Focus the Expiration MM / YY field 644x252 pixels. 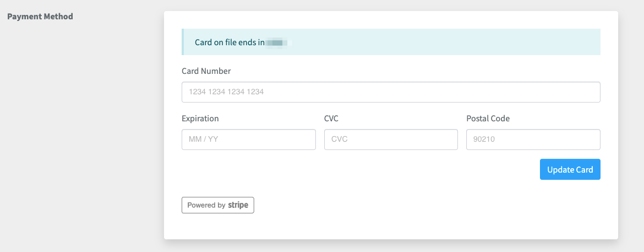[x=248, y=140]
